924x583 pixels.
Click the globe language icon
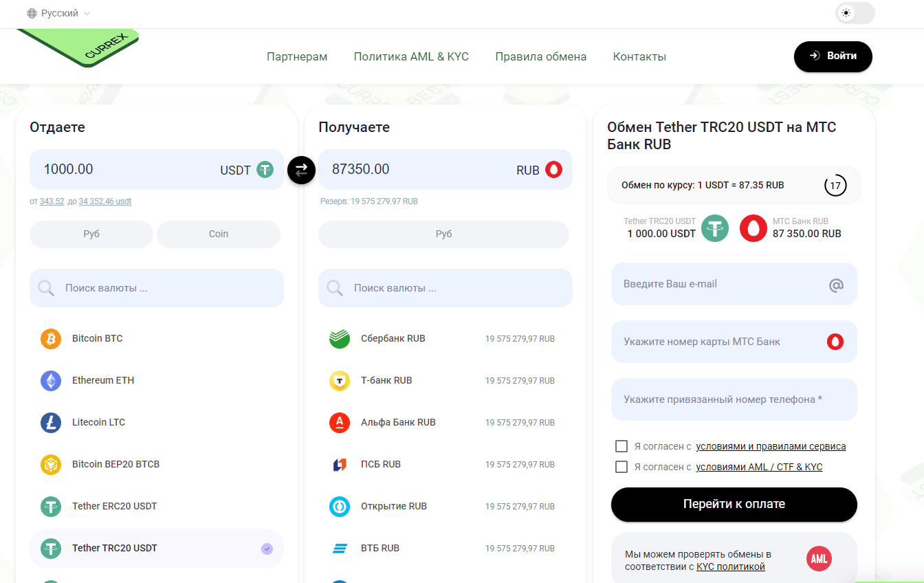32,13
